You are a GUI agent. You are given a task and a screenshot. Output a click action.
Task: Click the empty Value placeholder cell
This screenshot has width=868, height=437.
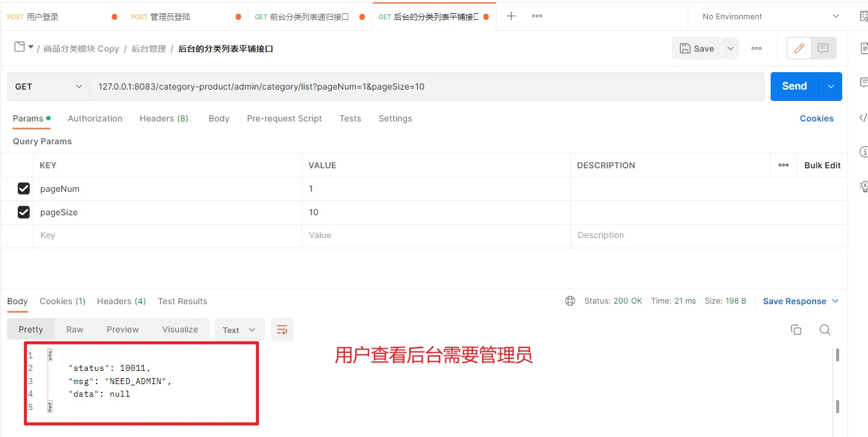436,236
